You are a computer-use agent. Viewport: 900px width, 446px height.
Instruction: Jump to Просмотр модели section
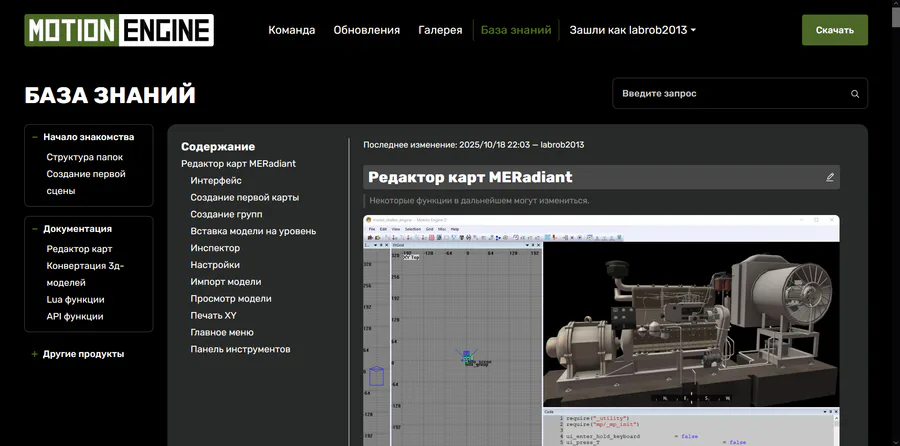[231, 298]
